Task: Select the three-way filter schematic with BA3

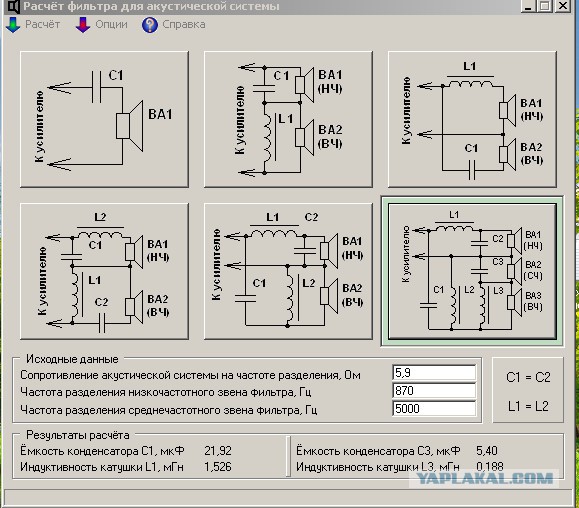Action: tap(472, 271)
